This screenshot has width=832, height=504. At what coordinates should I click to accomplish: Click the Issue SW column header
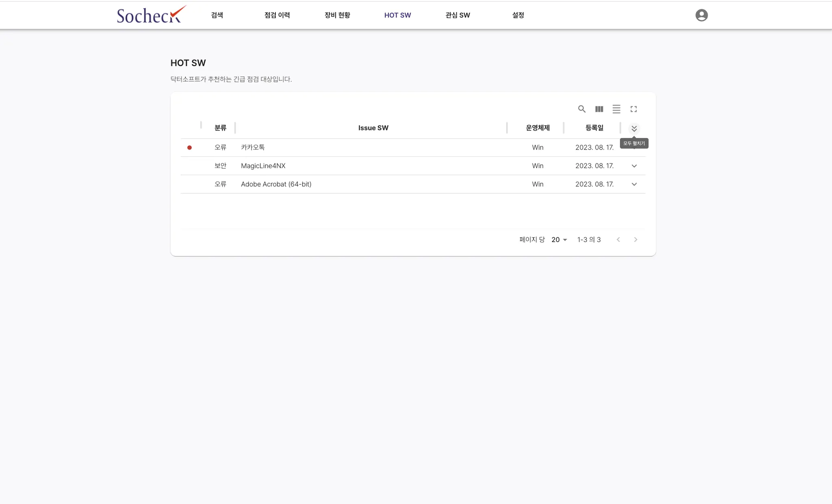click(x=373, y=128)
